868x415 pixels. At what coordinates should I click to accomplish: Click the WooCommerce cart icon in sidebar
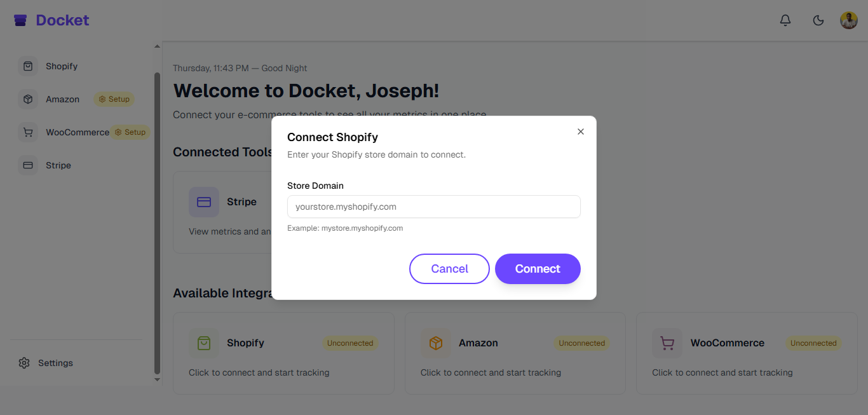28,132
